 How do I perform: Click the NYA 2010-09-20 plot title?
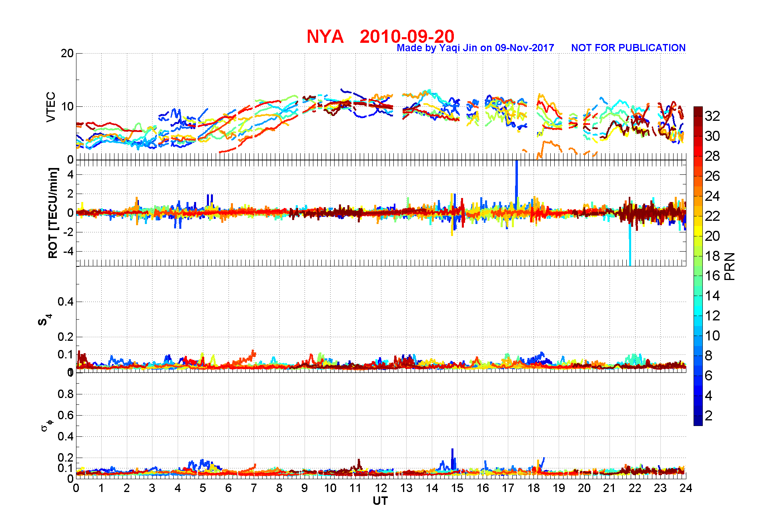point(380,36)
